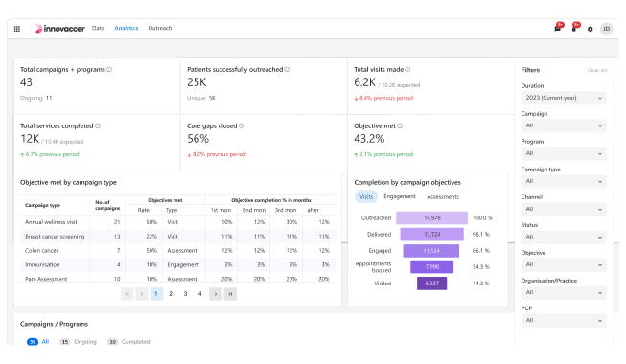The image size is (626, 364).
Task: Open the Objective filter dropdown
Action: (564, 264)
